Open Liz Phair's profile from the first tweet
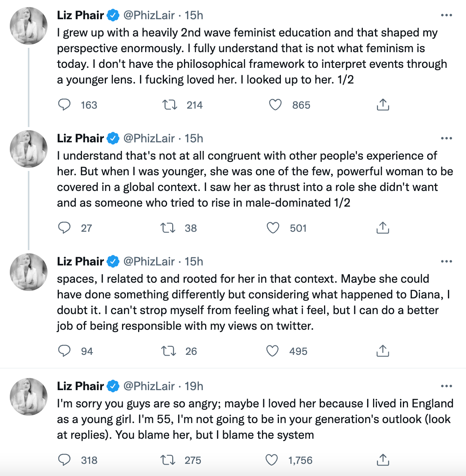 (80, 15)
